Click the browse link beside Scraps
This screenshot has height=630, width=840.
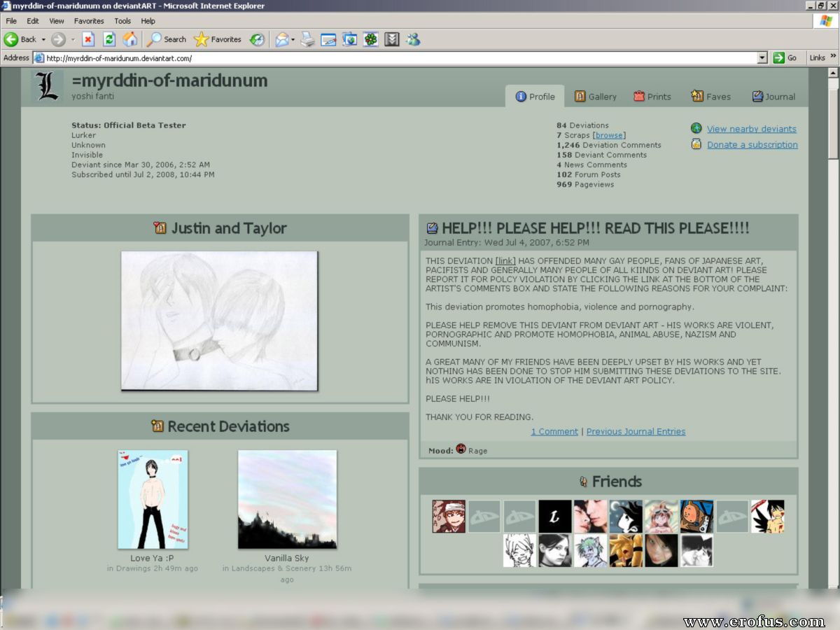(610, 135)
